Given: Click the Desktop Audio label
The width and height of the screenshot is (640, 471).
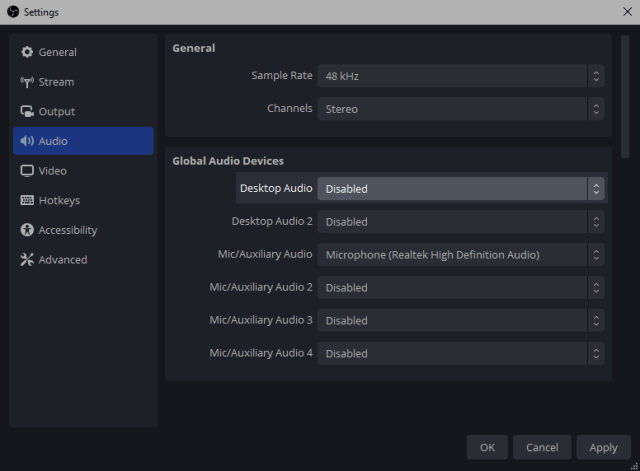Looking at the screenshot, I should [x=276, y=188].
